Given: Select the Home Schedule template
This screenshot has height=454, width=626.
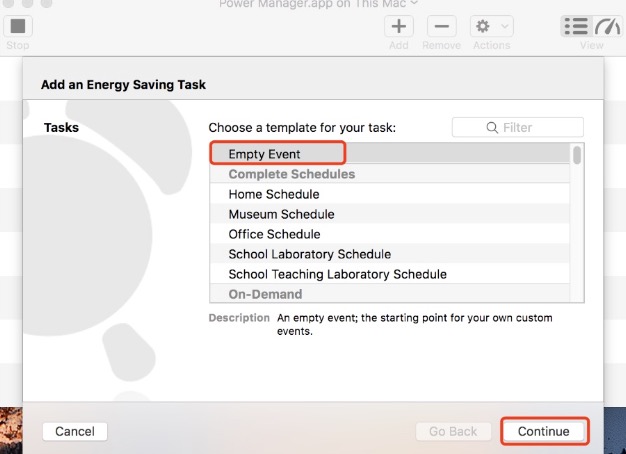Looking at the screenshot, I should [x=274, y=194].
